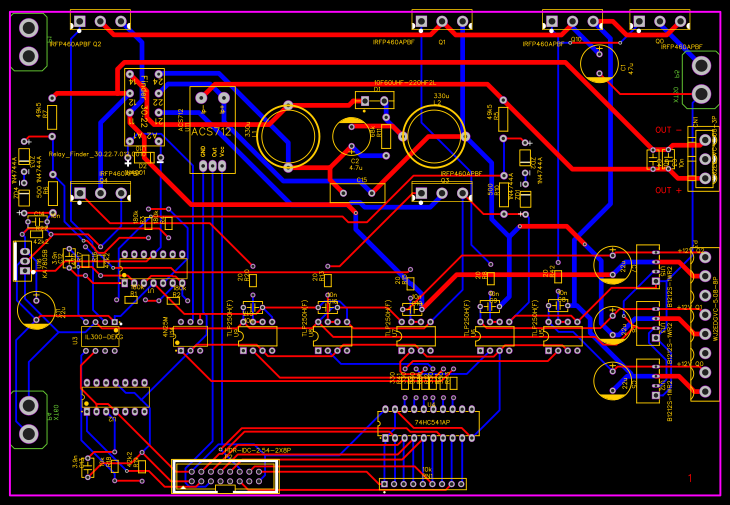The width and height of the screenshot is (730, 505).
Task: Select the CN1 3-pin output connector
Action: pos(703,158)
